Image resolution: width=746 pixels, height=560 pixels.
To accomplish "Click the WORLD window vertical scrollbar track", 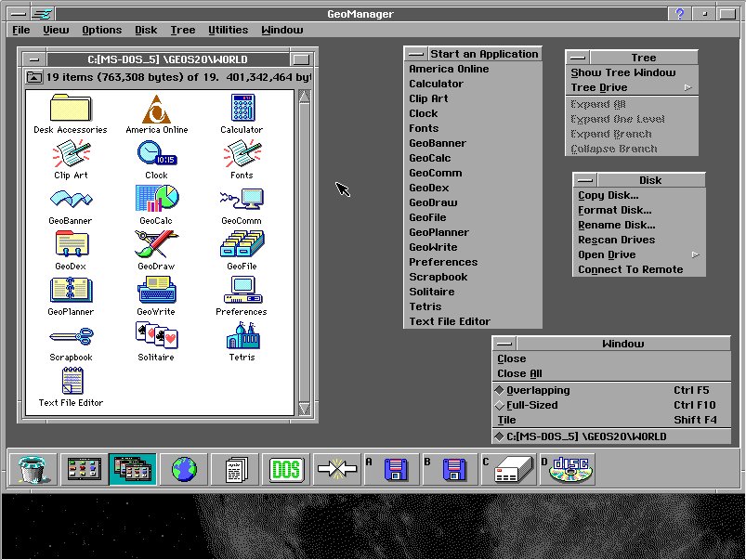I will tap(305, 253).
